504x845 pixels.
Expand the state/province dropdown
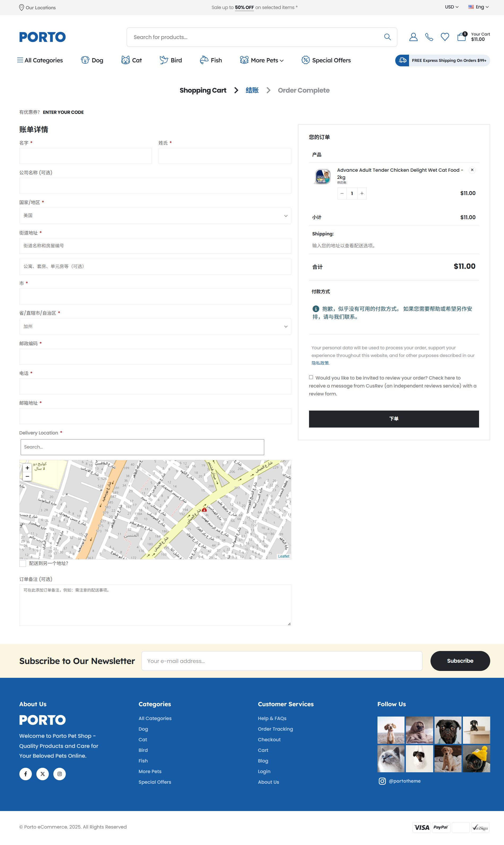tap(155, 326)
